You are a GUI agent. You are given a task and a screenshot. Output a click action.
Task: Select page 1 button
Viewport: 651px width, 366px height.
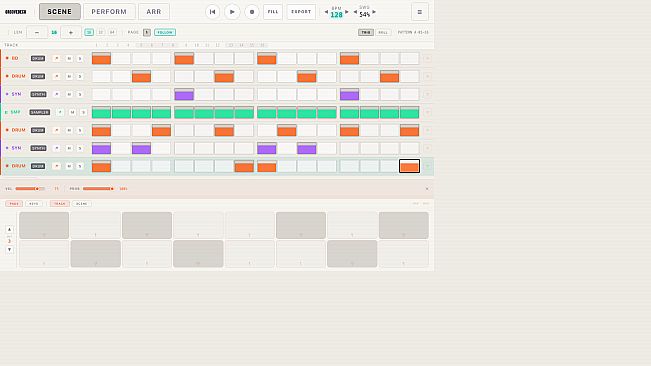pyautogui.click(x=147, y=32)
